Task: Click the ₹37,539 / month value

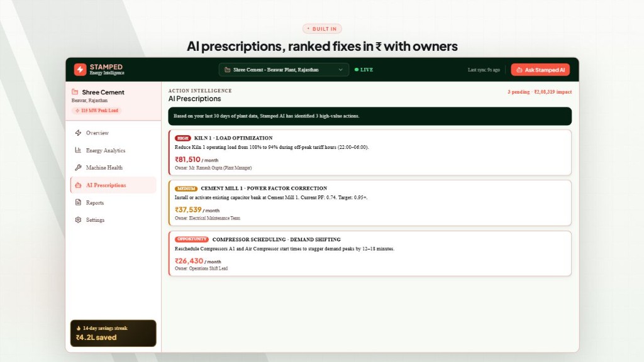Action: tap(197, 210)
